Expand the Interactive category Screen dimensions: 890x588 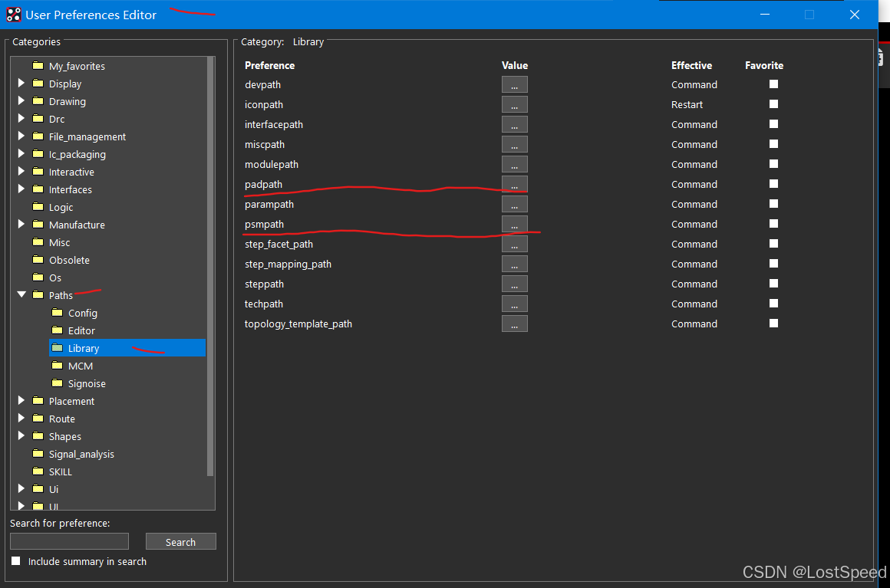pyautogui.click(x=21, y=171)
